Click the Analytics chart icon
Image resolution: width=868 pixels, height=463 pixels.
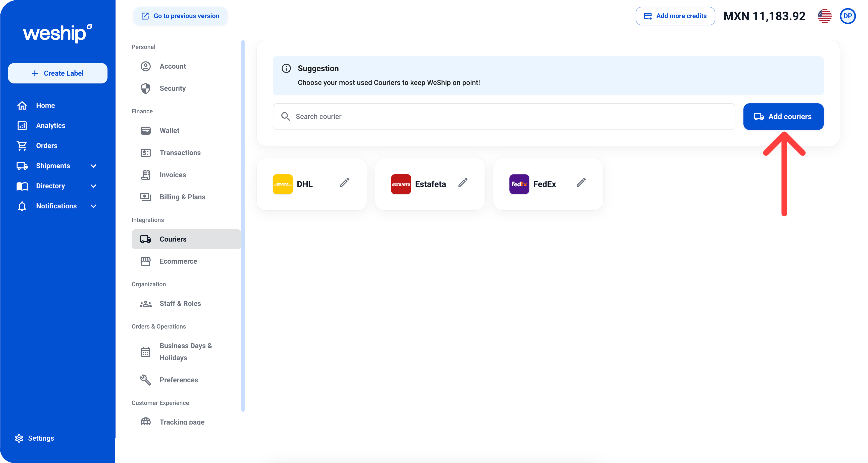(x=22, y=125)
